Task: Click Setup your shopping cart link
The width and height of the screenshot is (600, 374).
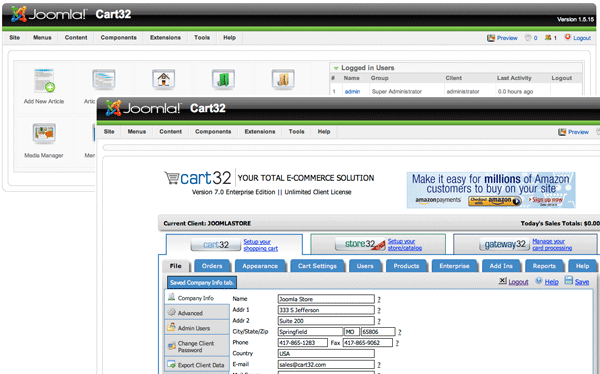Action: [x=261, y=245]
